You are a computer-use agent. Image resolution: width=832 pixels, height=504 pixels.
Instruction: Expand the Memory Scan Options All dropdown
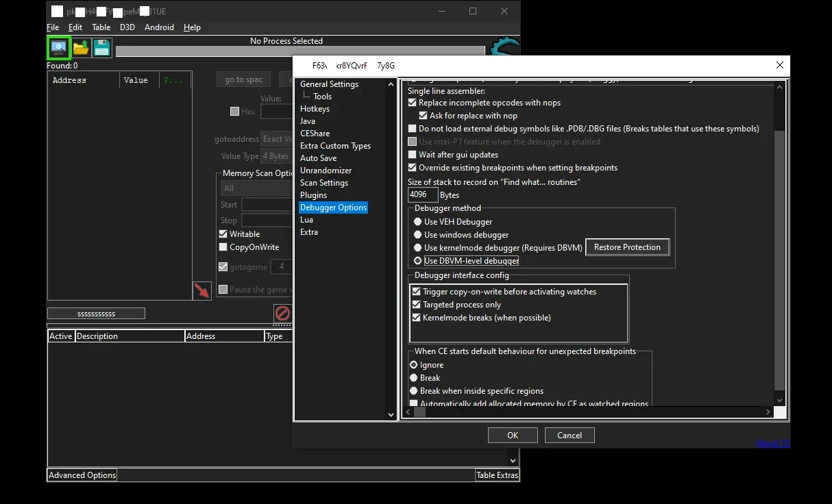(257, 188)
